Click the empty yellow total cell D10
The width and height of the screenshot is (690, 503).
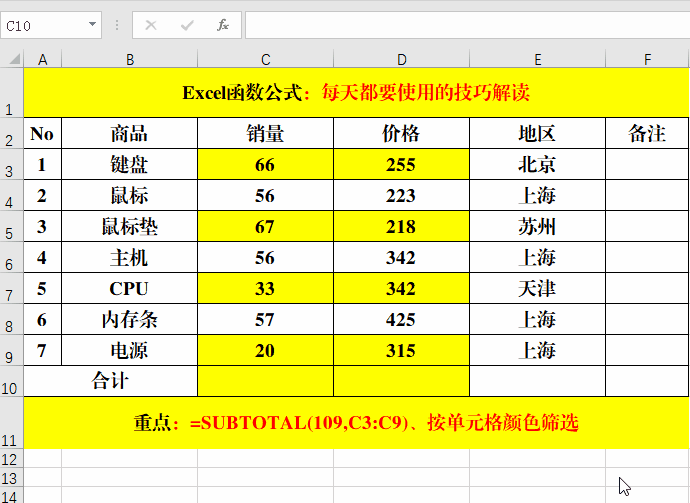click(x=401, y=381)
